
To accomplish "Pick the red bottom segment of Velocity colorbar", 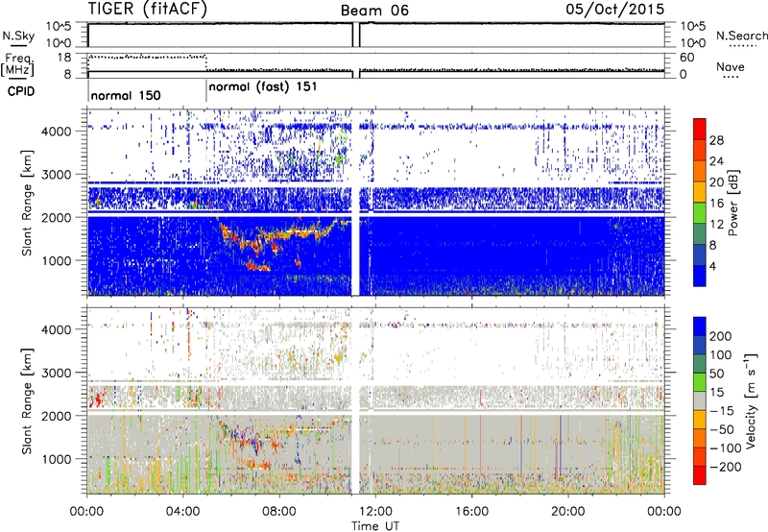I will click(x=700, y=475).
